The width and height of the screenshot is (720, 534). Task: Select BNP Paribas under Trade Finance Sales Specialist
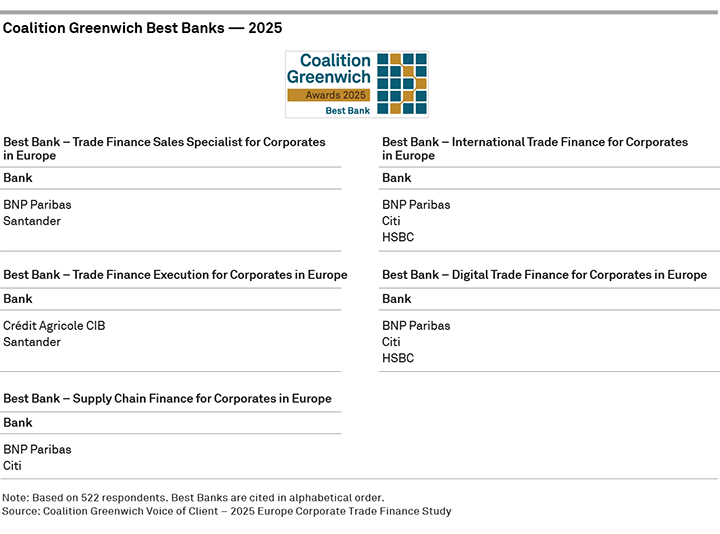pos(37,205)
